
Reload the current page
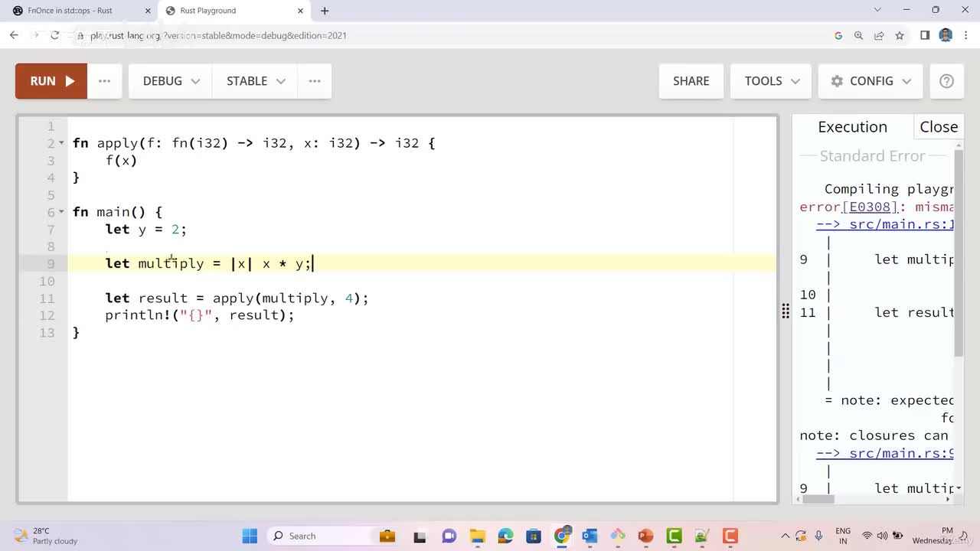tap(55, 35)
